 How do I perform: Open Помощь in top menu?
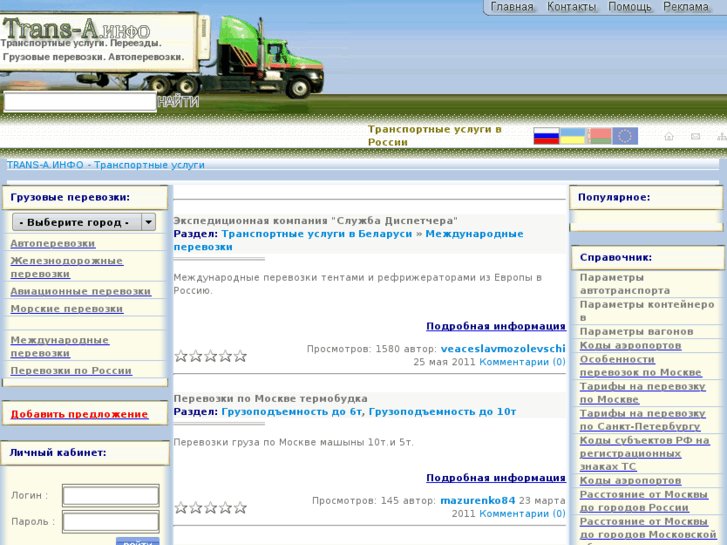pyautogui.click(x=630, y=7)
